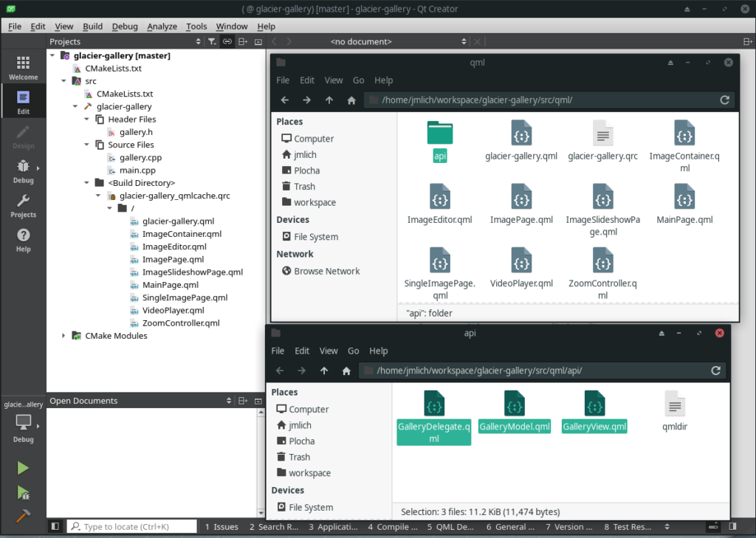Screen dimensions: 756x538
Task: Click filter tree icon in Projects panel
Action: [x=212, y=41]
